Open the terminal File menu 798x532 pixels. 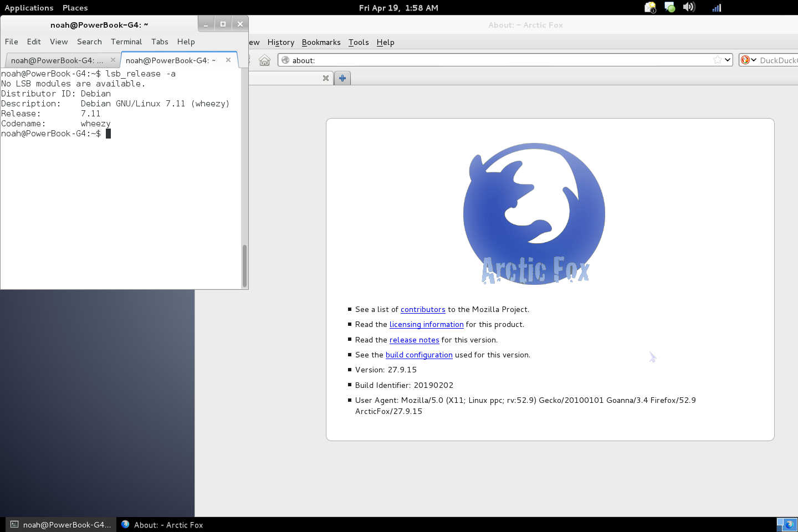(x=12, y=42)
